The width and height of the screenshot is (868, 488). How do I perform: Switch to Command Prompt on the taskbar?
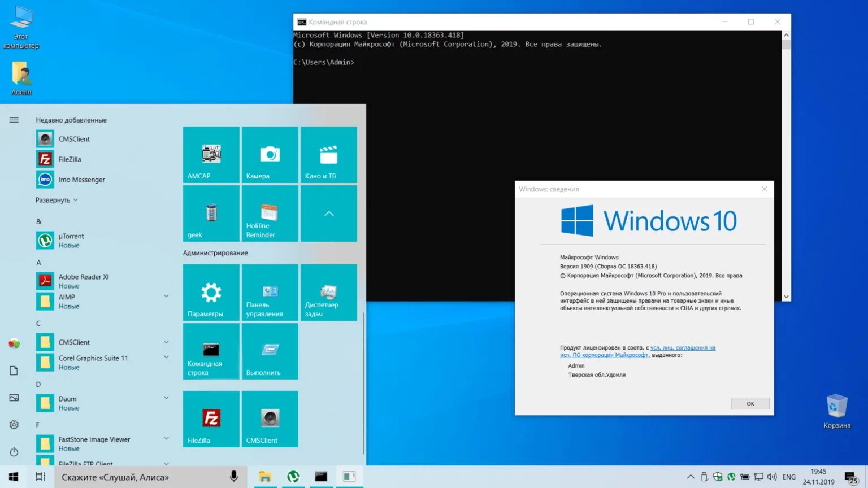tap(321, 477)
